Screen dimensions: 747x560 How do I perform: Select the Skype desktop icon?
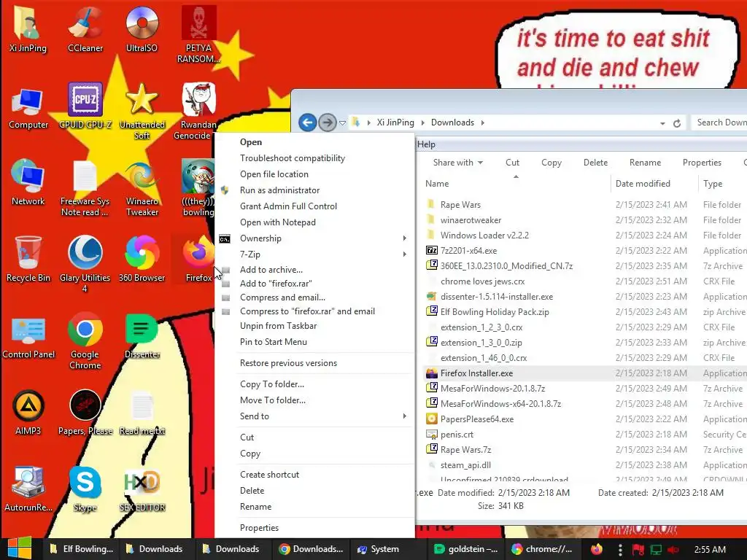[x=85, y=489]
